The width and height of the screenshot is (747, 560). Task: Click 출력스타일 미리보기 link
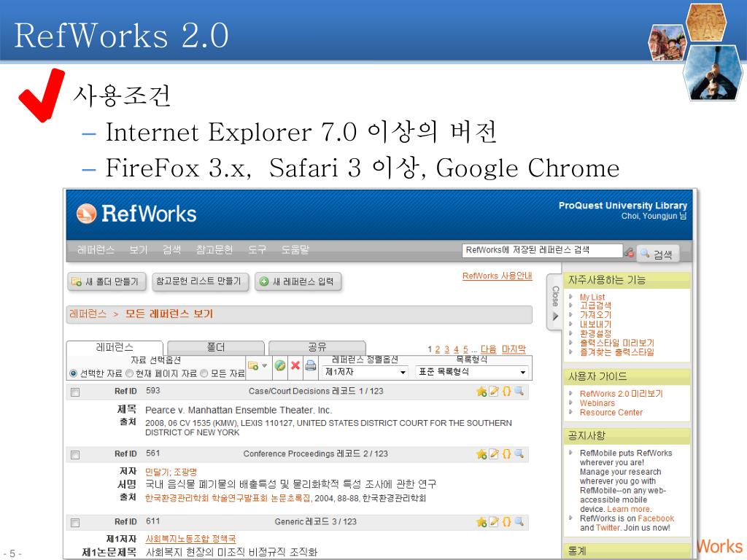coord(617,343)
